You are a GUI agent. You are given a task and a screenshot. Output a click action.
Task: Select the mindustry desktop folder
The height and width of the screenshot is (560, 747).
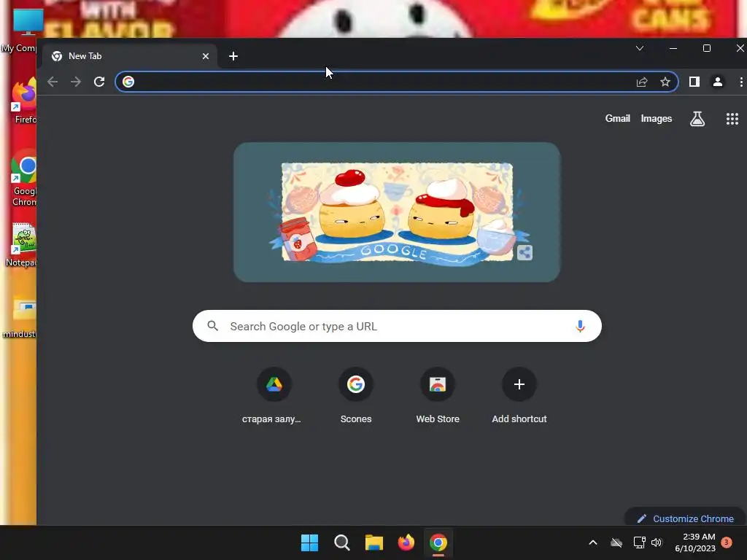coord(21,316)
